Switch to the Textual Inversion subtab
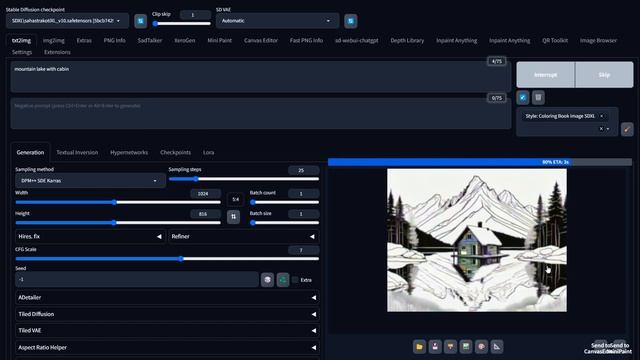 tap(77, 152)
